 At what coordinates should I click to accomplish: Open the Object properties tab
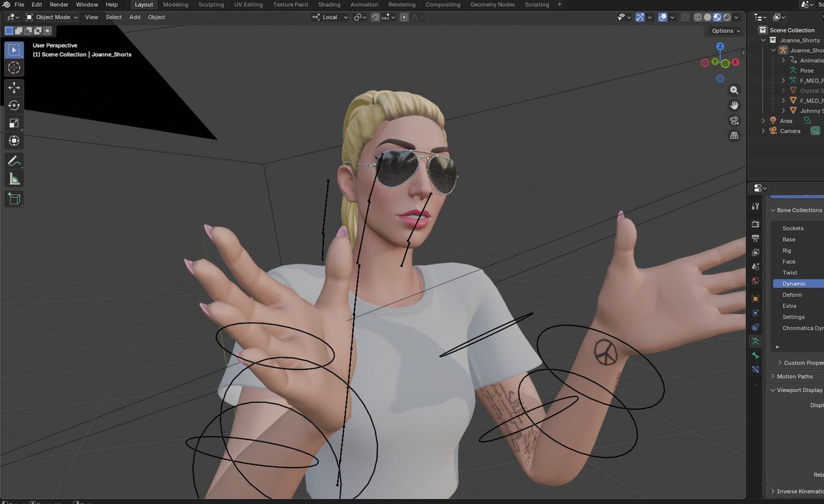755,299
